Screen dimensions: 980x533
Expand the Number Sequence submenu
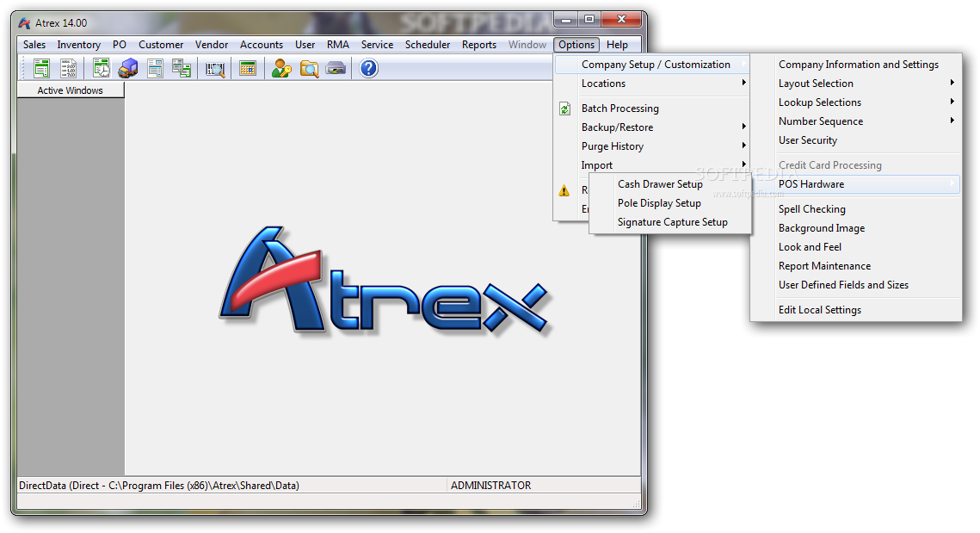pyautogui.click(x=855, y=121)
